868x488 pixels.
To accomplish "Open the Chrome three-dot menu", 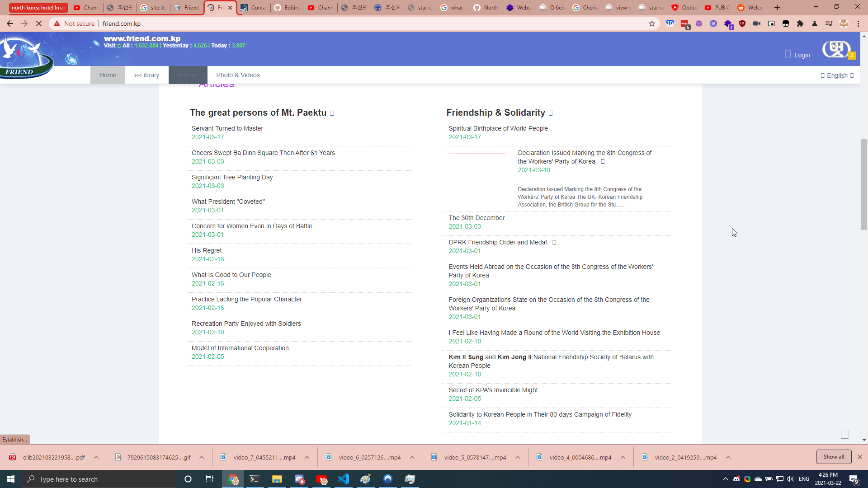I will point(858,23).
